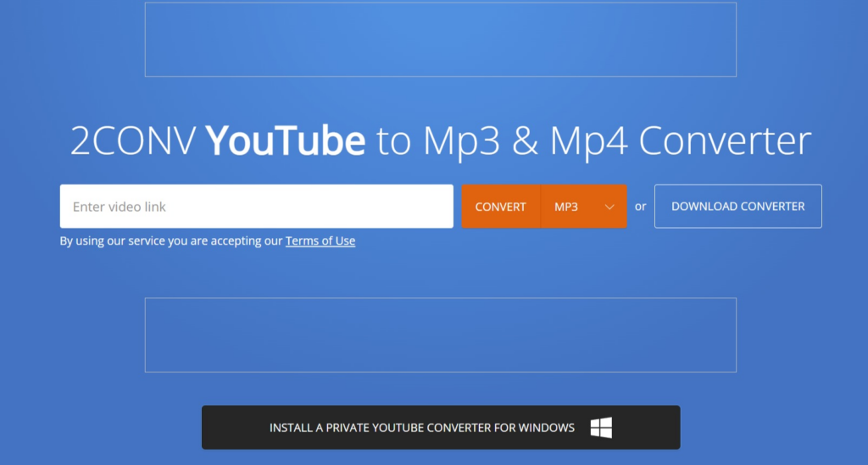Click the empty banner box at top

440,40
